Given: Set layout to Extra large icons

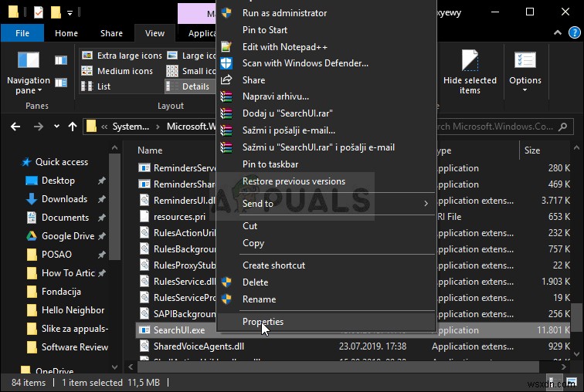Looking at the screenshot, I should 122,56.
